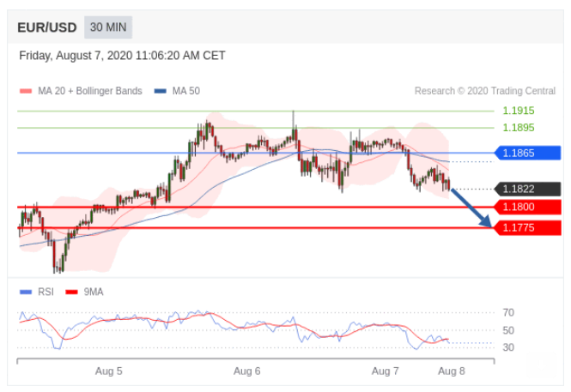Select the EUR/USD pair title
Screen dimensions: 571x392
pyautogui.click(x=47, y=27)
